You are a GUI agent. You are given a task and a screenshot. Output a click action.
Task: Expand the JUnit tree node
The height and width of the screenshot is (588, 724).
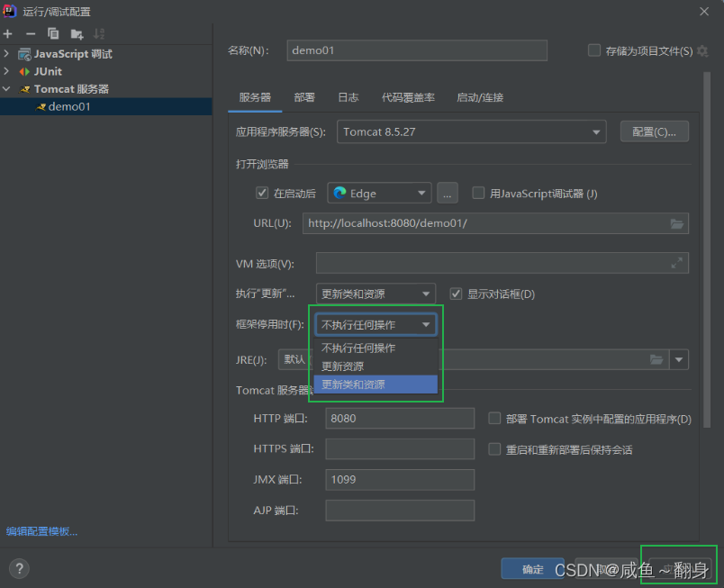[x=6, y=71]
